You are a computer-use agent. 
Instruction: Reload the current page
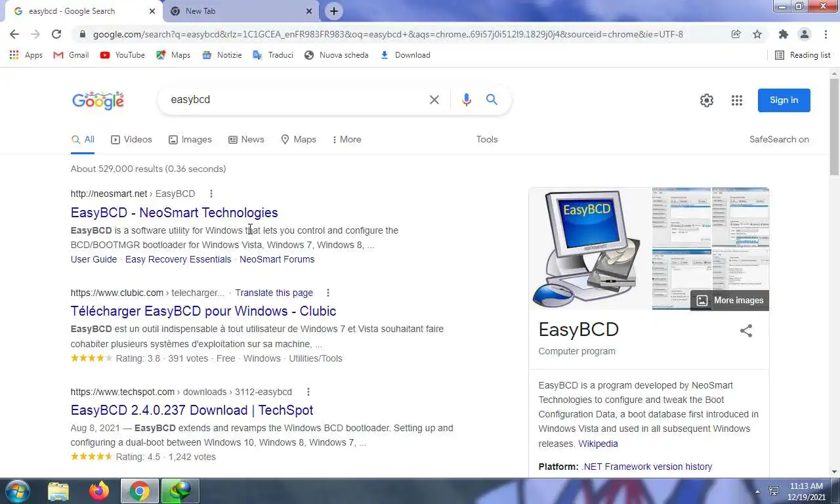click(x=56, y=34)
